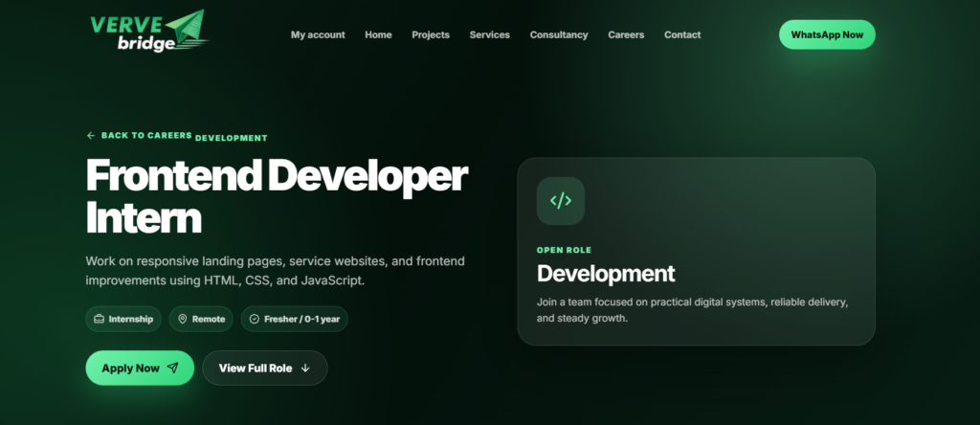Go to the Home page
This screenshot has width=980, height=425.
378,35
